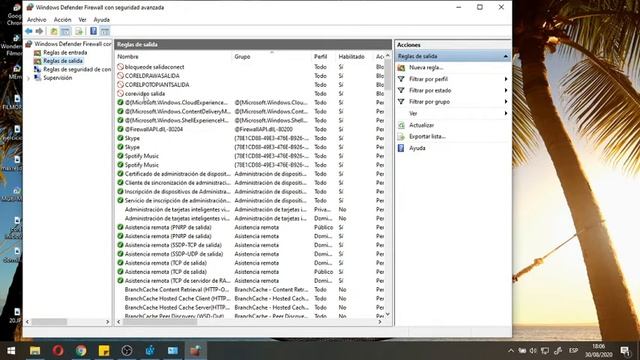Viewport: 640px width, 360px height.
Task: Click the firewall app icon in taskbar
Action: [x=195, y=351]
